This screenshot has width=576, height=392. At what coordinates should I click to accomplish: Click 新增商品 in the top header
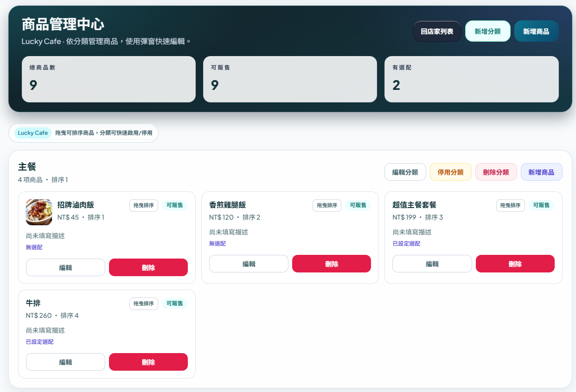(x=536, y=32)
